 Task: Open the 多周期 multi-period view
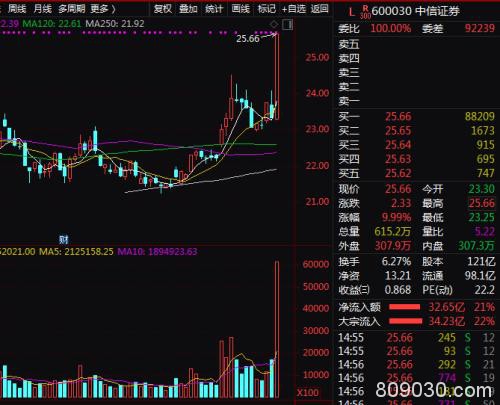72,9
